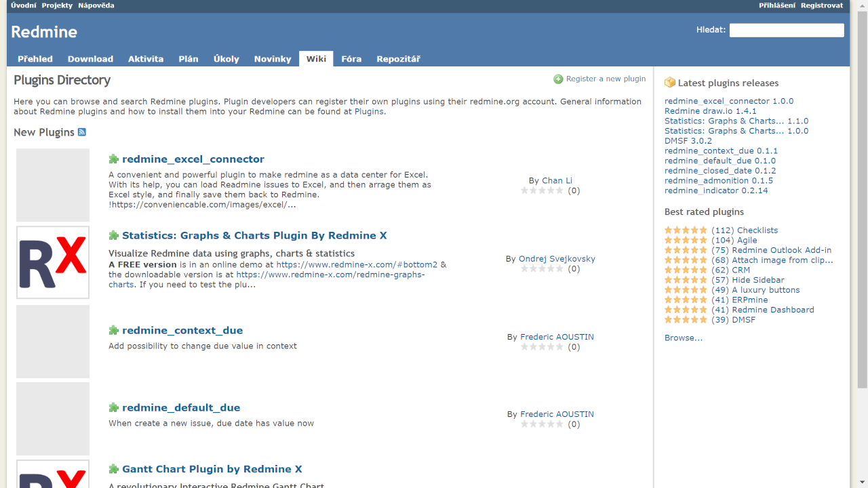
Task: Click the star rating under Chan Li
Action: pyautogui.click(x=542, y=191)
